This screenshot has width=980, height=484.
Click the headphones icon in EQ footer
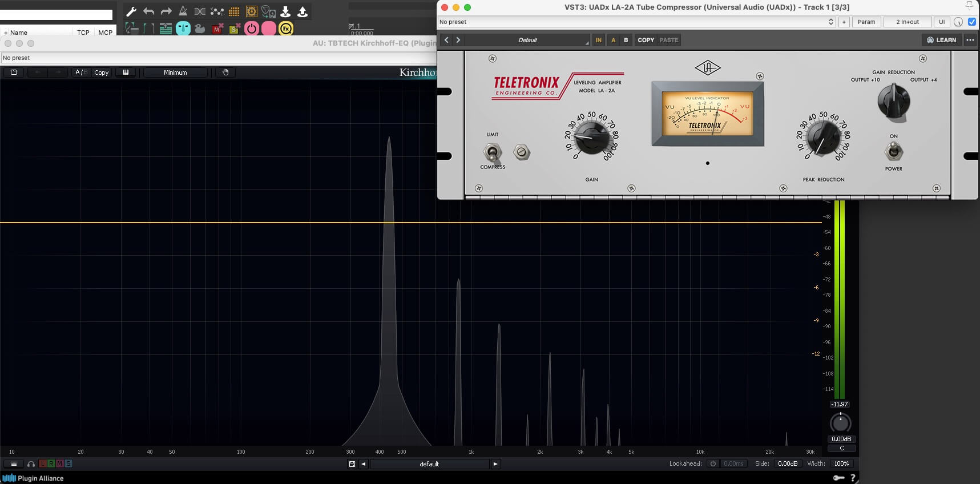click(x=31, y=464)
